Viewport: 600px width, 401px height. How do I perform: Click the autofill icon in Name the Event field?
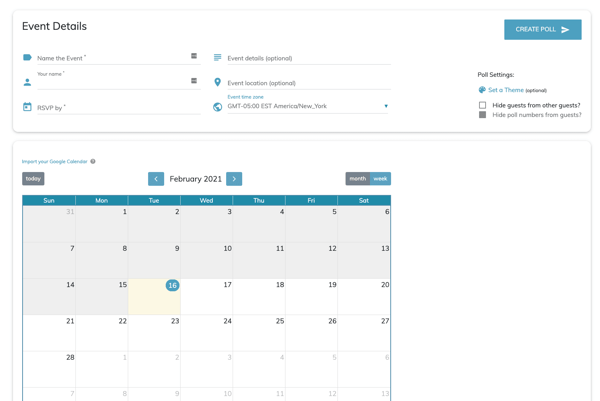point(194,56)
